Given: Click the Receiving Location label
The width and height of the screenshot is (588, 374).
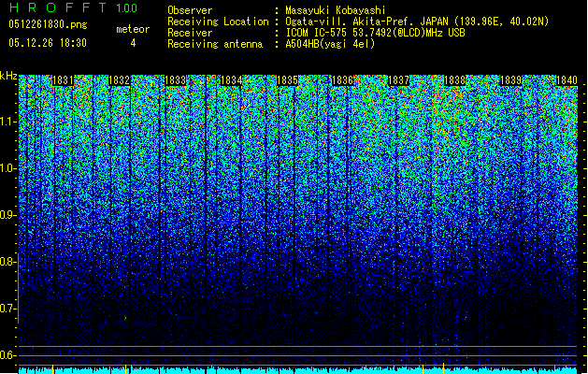Looking at the screenshot, I should [218, 22].
